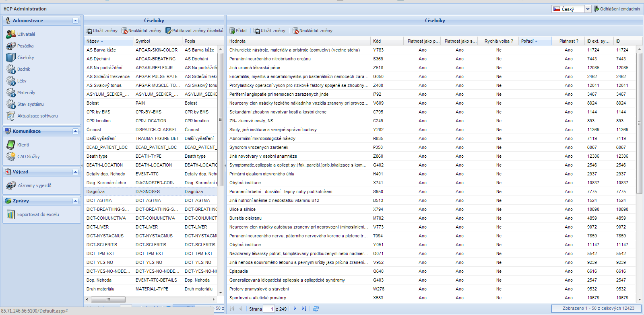The image size is (644, 315).
Task: Click Primární glaukom otevreného úhlu row
Action: [431, 174]
